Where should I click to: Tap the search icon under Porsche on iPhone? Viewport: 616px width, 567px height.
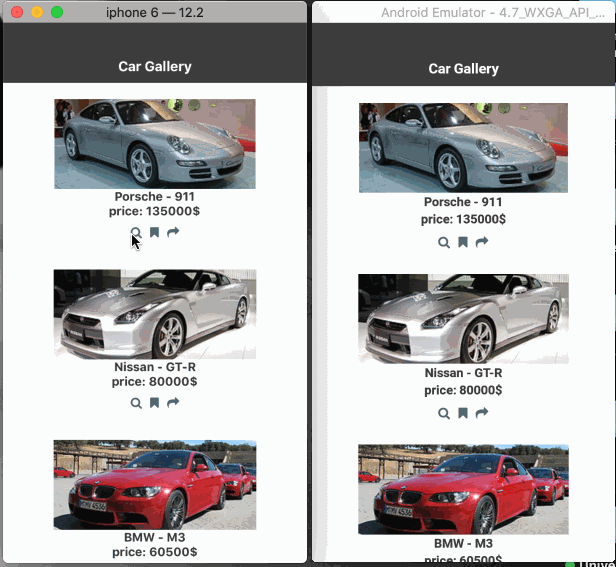point(136,233)
